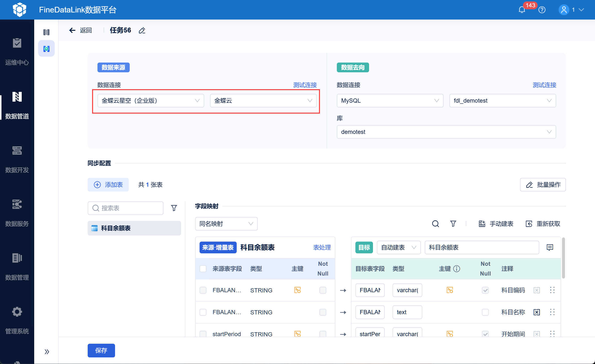This screenshot has height=364, width=595.
Task: Toggle target Not Null for 科目名称 row
Action: (x=485, y=312)
